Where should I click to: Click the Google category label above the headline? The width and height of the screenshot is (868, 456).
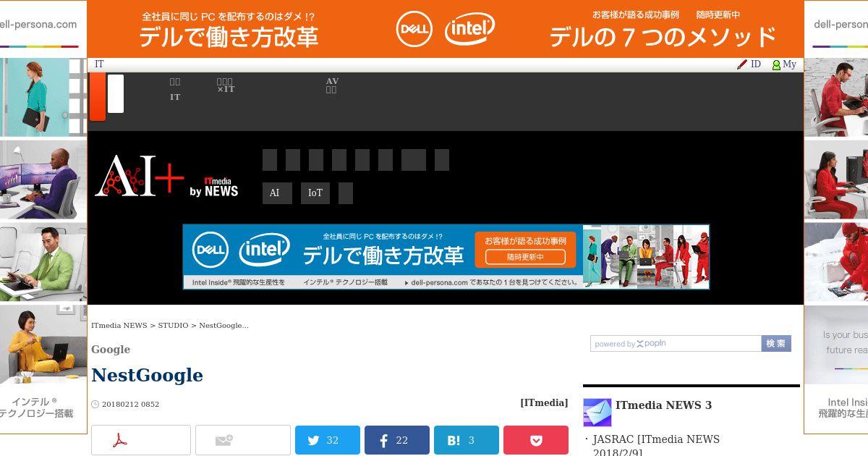tap(111, 350)
